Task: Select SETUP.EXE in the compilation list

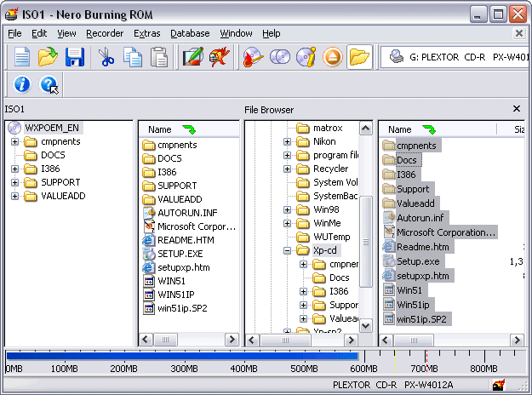Action: pos(180,254)
